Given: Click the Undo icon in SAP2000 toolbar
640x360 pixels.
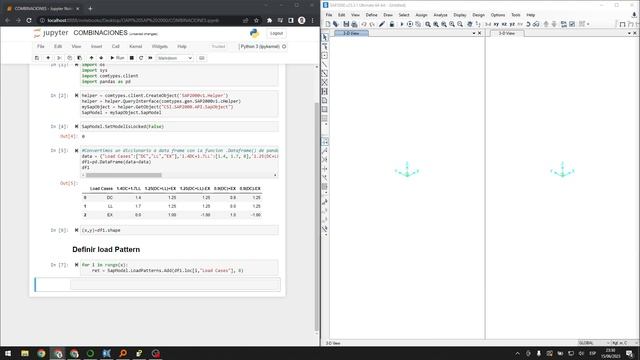Looking at the screenshot, I should (364, 24).
